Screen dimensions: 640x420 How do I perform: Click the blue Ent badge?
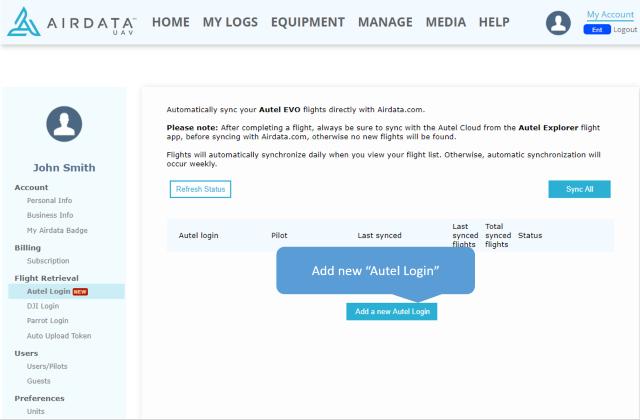coord(597,30)
